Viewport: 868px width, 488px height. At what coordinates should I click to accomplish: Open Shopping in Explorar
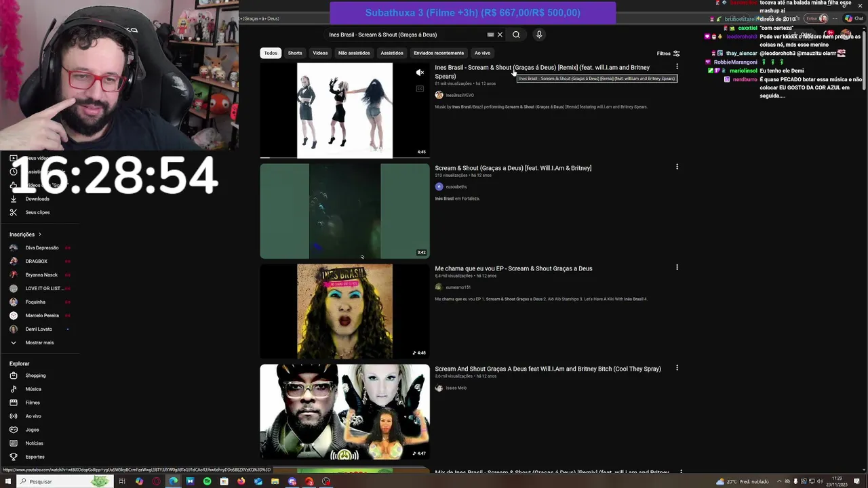[x=35, y=375]
